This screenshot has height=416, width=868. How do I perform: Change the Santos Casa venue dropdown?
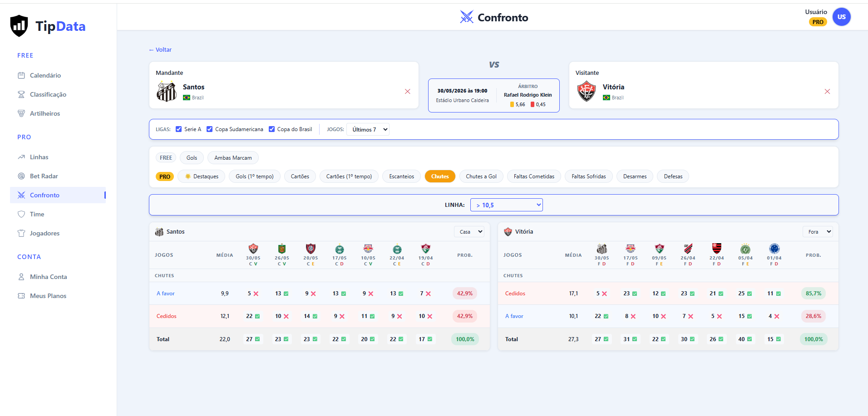click(469, 232)
